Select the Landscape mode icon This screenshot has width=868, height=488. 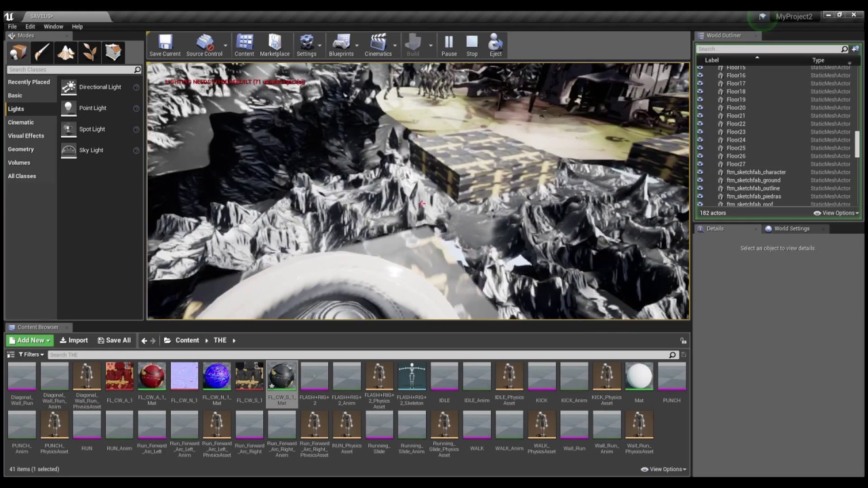coord(66,52)
